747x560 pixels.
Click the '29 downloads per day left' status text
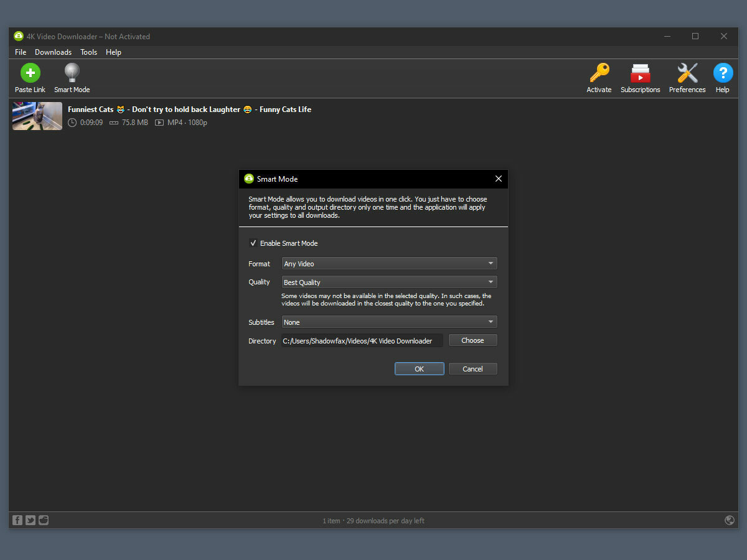coord(385,521)
